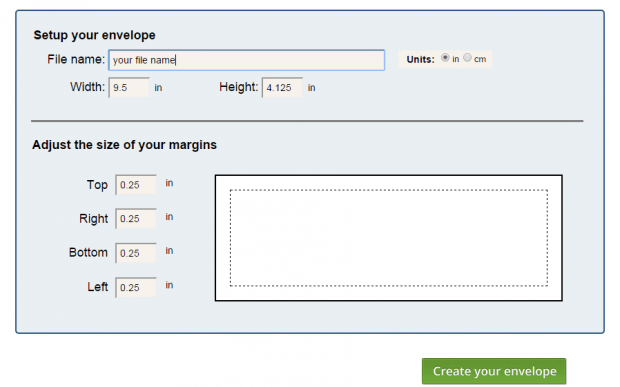Click the Setup your envelope heading
620x387 pixels.
pyautogui.click(x=95, y=35)
